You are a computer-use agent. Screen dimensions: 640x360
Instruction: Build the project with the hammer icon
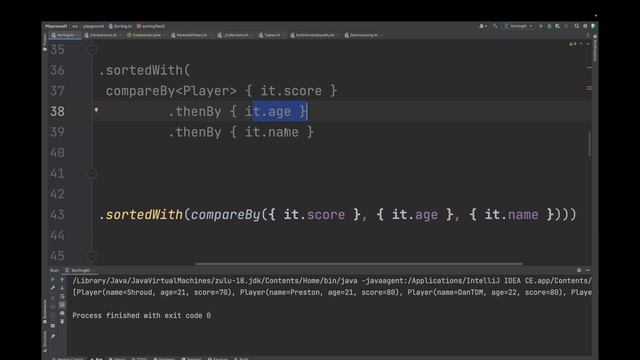[495, 26]
